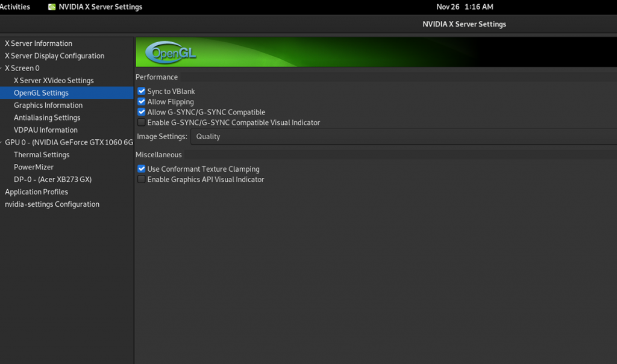
Task: Open X Server Display Configuration
Action: [54, 55]
